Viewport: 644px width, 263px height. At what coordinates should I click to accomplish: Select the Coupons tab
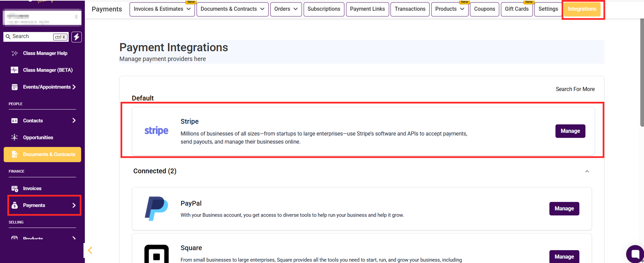tap(485, 9)
